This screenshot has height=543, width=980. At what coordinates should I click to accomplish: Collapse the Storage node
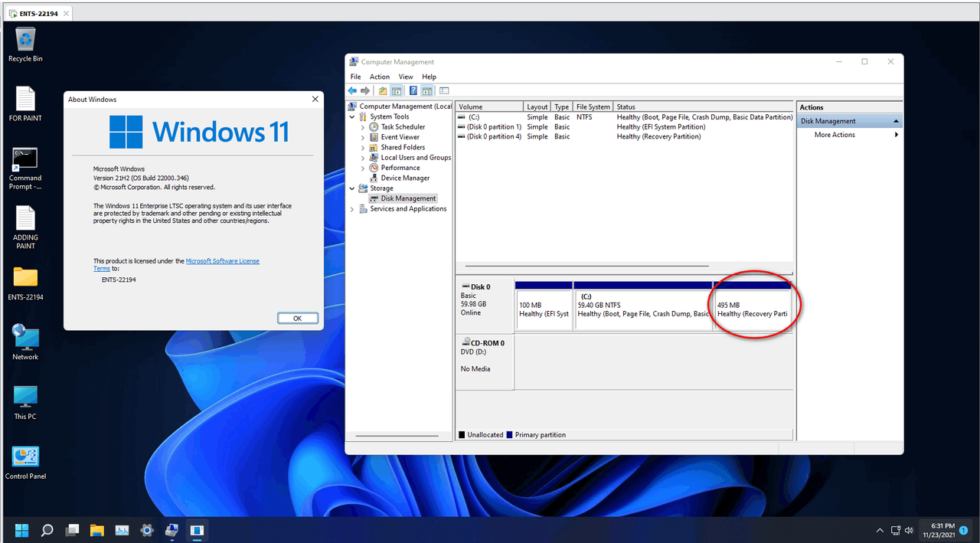(352, 188)
